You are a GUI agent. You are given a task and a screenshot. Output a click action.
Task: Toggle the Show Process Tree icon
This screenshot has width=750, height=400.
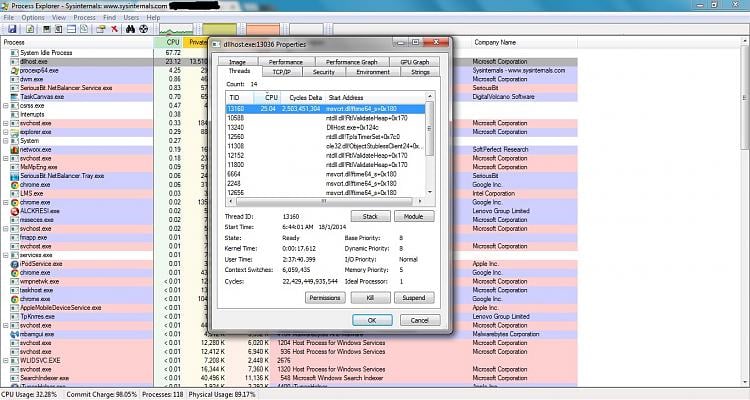58,29
